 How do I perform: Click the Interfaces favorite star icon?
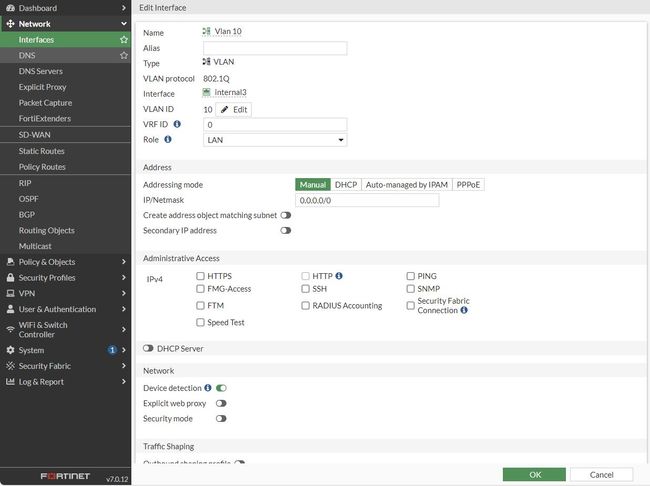124,40
